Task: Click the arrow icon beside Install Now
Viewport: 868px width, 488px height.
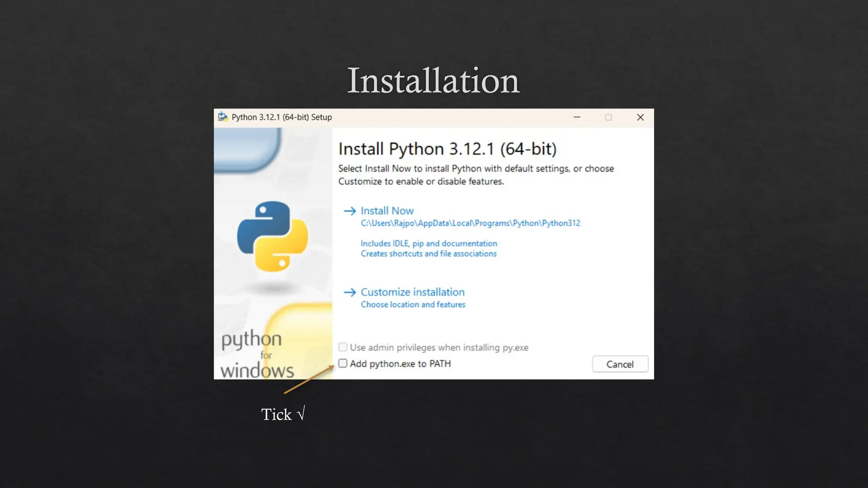Action: tap(350, 211)
